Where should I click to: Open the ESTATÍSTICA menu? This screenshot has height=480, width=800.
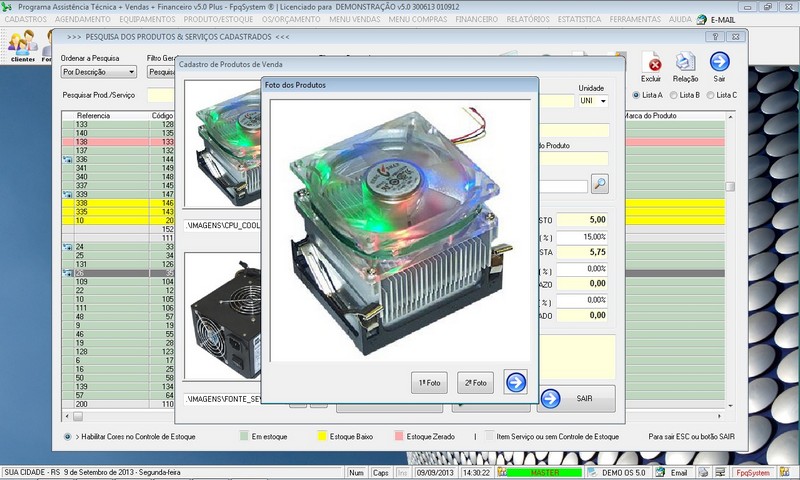(x=579, y=19)
